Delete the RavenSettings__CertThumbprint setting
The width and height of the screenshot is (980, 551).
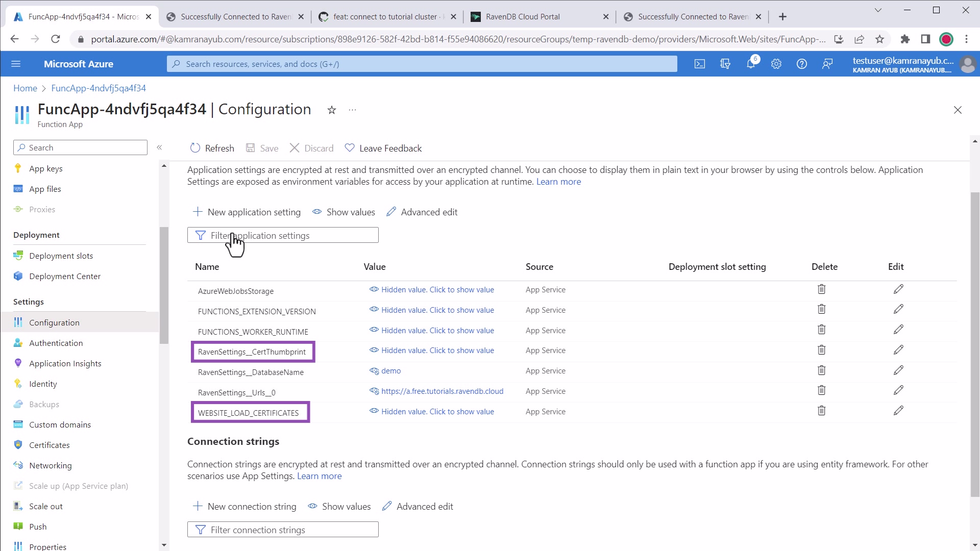(x=821, y=350)
